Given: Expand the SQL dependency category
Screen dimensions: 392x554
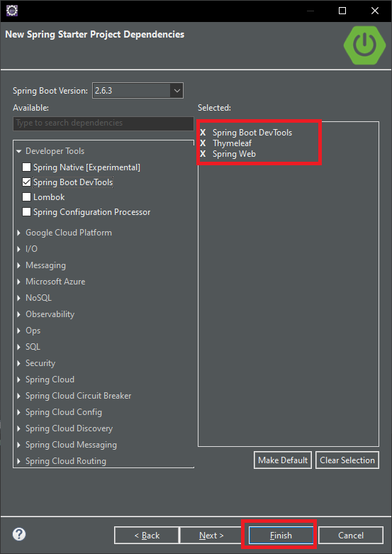Looking at the screenshot, I should 19,347.
